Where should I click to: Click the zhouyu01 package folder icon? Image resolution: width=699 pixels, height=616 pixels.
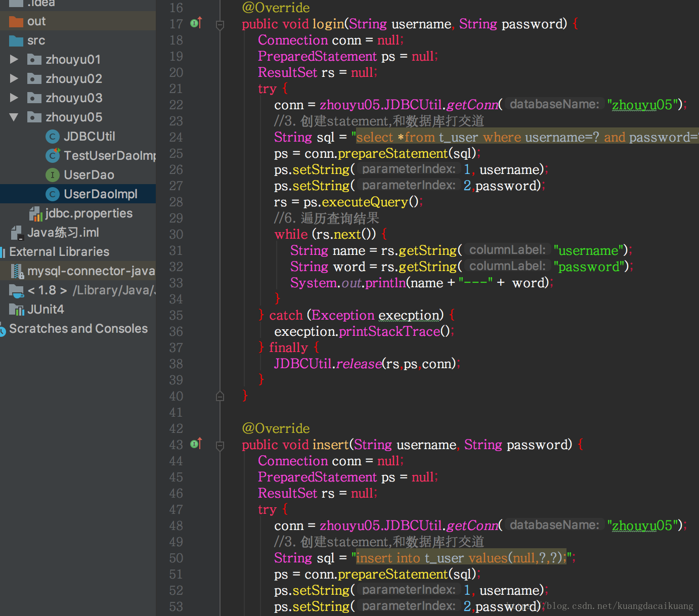click(x=34, y=59)
